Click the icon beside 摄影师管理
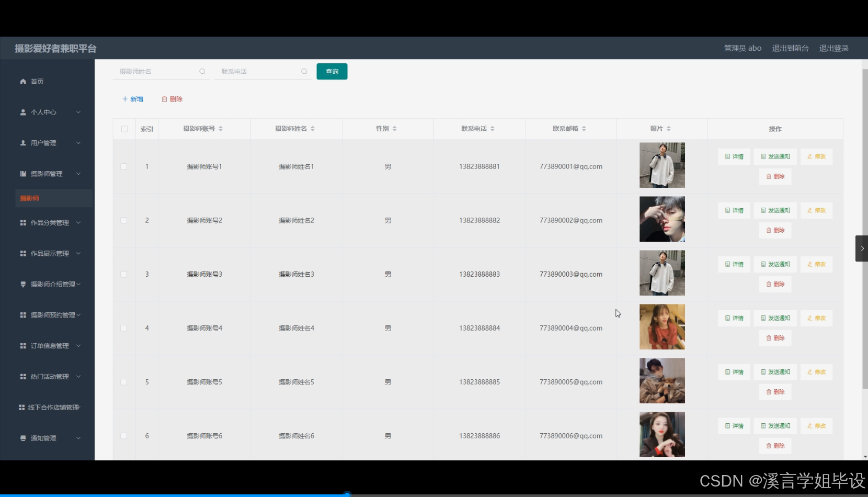Viewport: 868px width, 497px height. (23, 174)
